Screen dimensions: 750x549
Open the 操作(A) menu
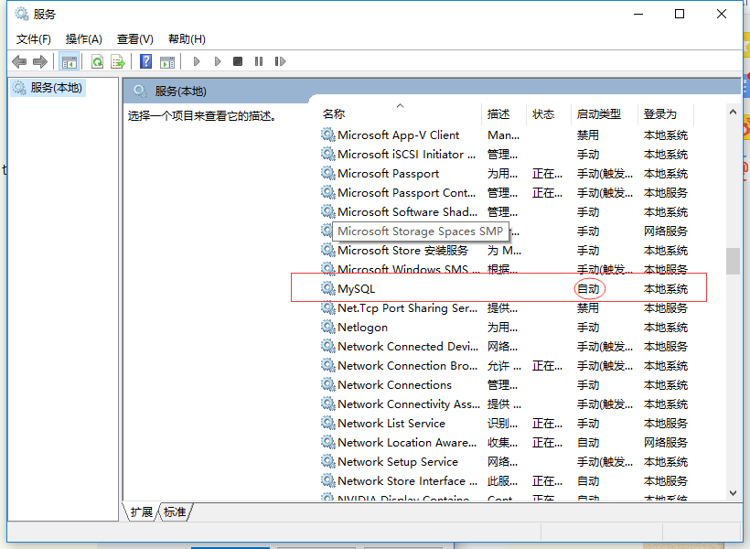coord(84,39)
